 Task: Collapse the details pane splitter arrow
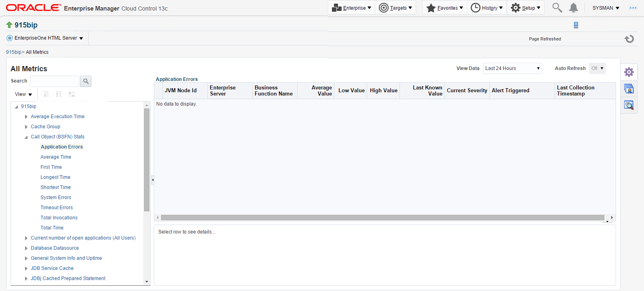coord(607,222)
